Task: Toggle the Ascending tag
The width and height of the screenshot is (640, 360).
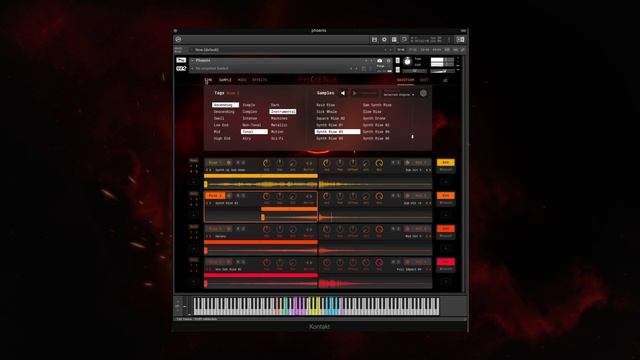Action: pos(225,105)
